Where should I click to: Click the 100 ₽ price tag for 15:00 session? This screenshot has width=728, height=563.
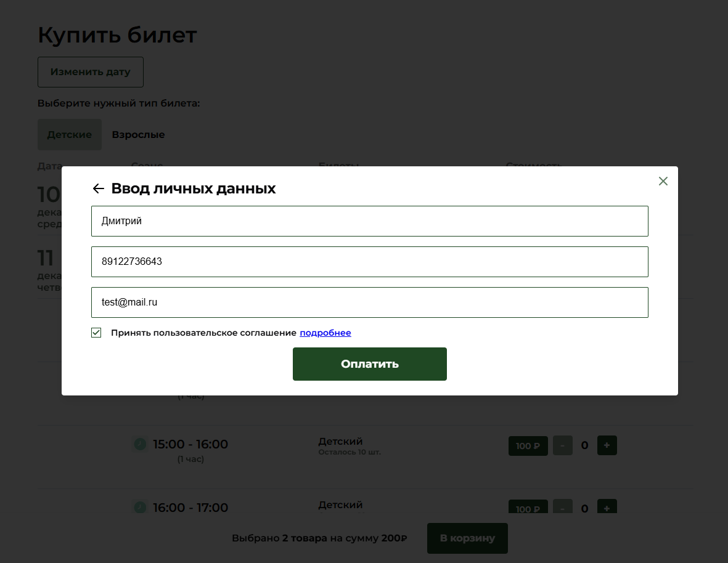[x=528, y=445]
